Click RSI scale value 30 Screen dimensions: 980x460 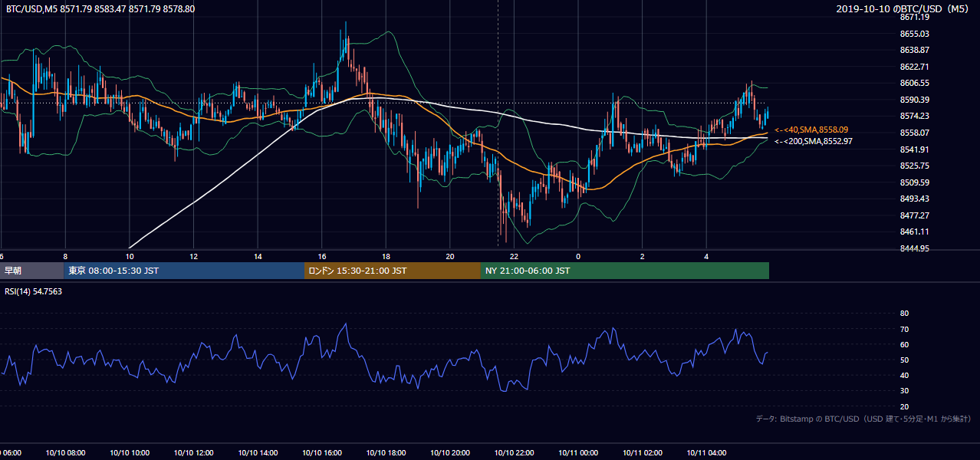pyautogui.click(x=904, y=391)
